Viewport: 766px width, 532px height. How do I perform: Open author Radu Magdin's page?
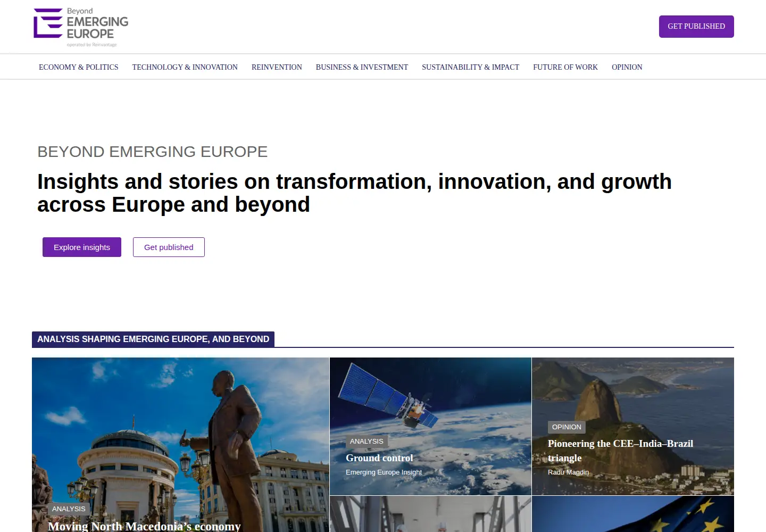pyautogui.click(x=568, y=472)
